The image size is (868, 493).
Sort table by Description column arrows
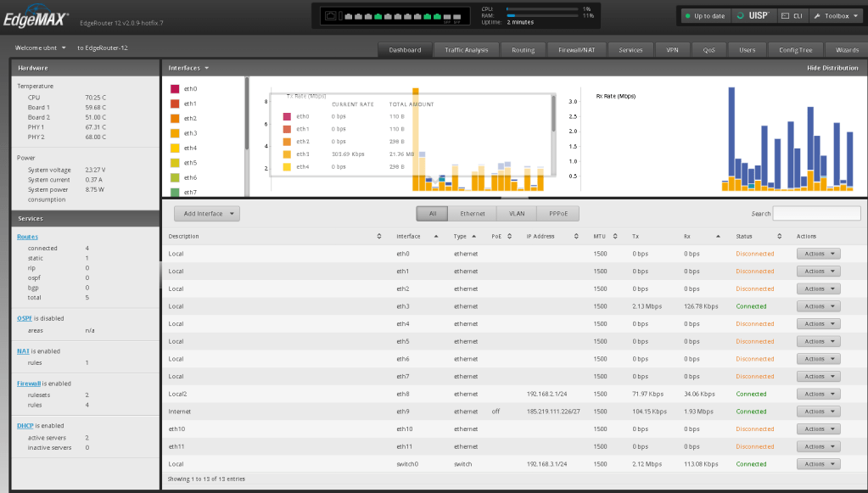379,236
